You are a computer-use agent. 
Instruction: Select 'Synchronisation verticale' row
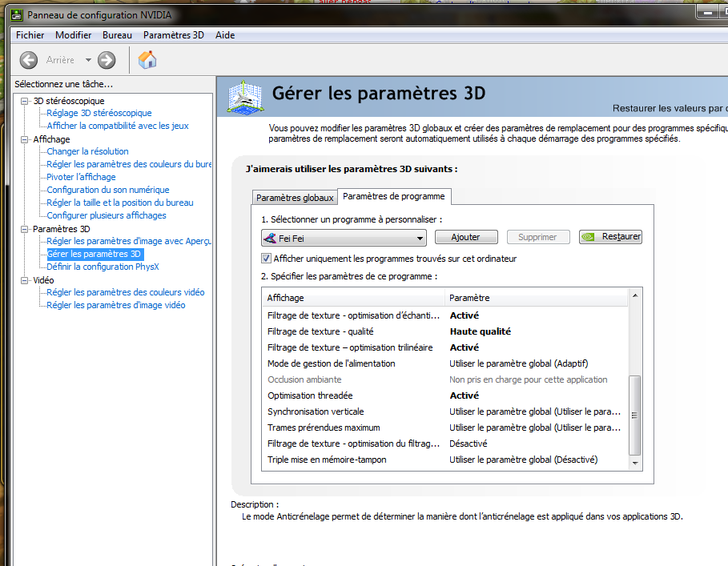pos(444,411)
